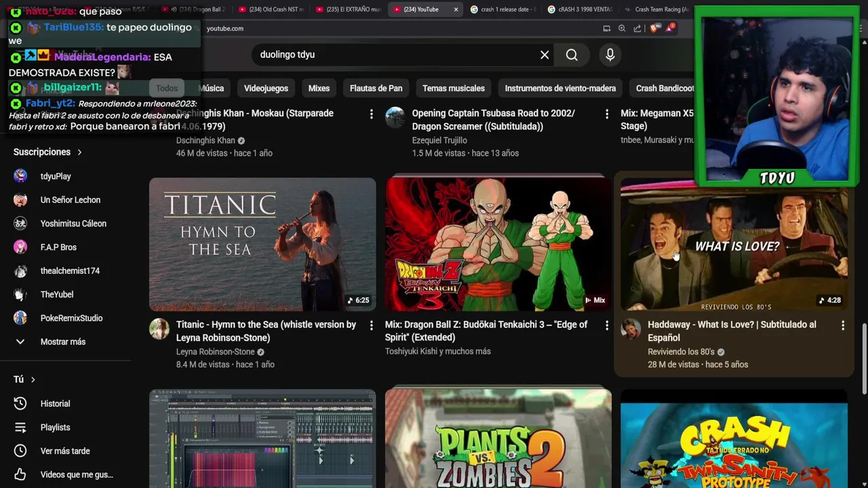
Task: Open Haddaway What Is Love title link
Action: point(732,331)
